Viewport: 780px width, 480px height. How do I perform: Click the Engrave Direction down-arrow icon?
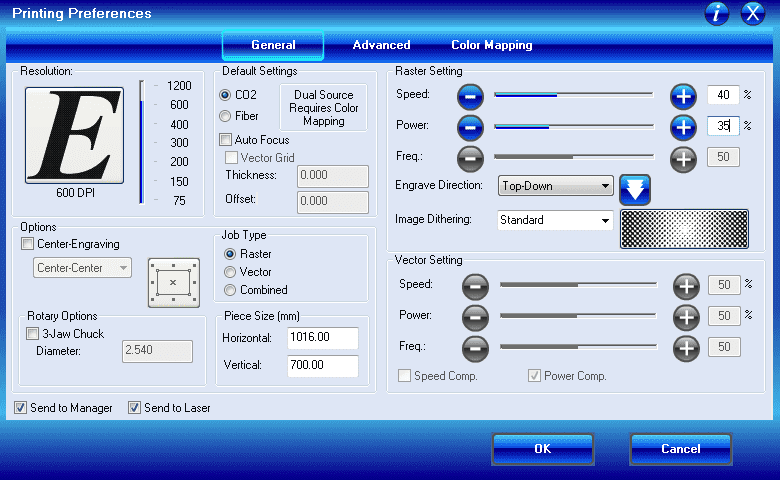tap(635, 190)
